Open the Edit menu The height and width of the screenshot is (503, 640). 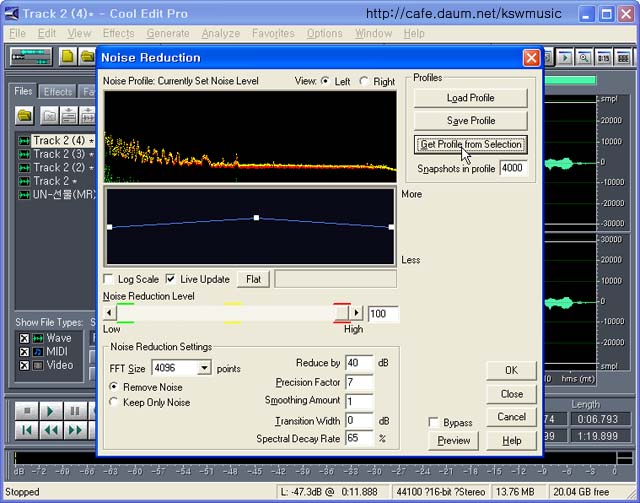coord(47,33)
